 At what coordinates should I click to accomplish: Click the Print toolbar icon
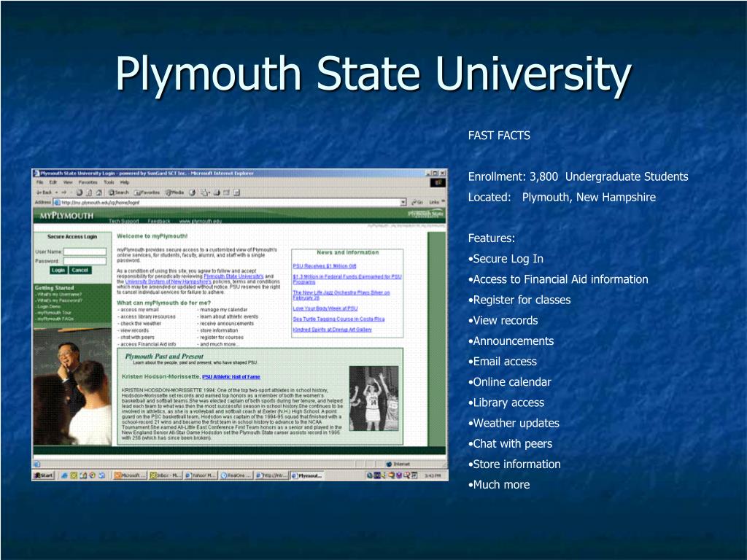[x=217, y=192]
